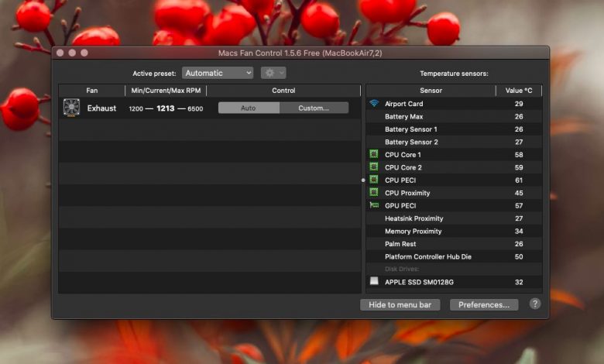
Task: Click the Disk Drives section label
Action: pyautogui.click(x=402, y=269)
